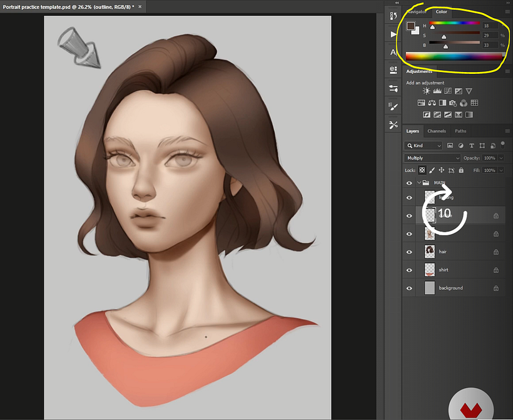Viewport: 513px width, 420px height.
Task: Add a Channel Mixer adjustment
Action: pyautogui.click(x=464, y=103)
